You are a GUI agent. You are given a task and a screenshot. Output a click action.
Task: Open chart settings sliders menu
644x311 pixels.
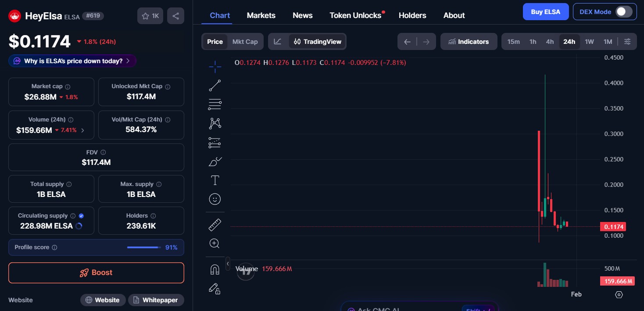(627, 41)
